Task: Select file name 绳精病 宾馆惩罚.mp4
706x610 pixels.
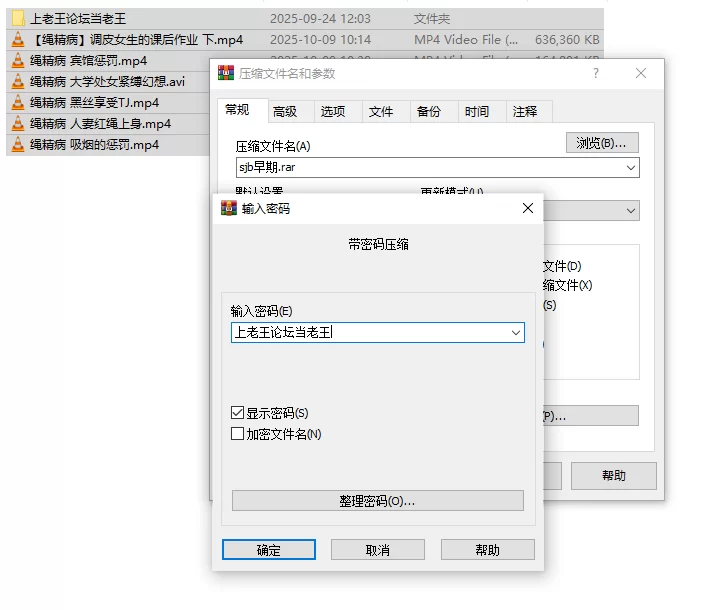Action: (x=88, y=61)
